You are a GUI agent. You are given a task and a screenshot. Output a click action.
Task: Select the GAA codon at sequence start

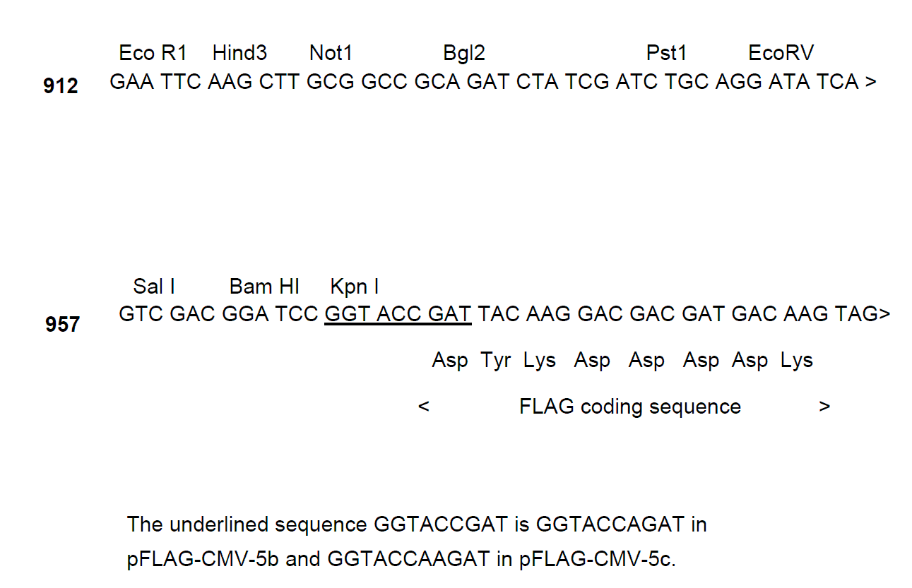pos(132,82)
